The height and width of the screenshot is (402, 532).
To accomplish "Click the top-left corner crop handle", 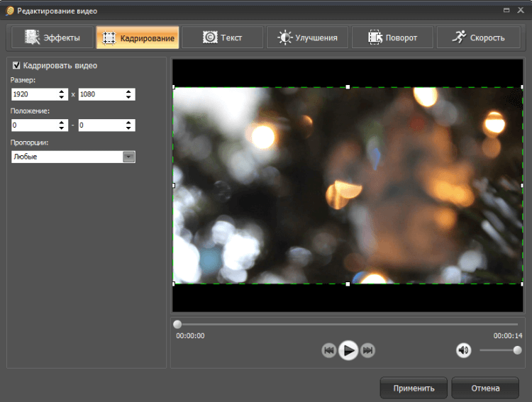I will (174, 87).
